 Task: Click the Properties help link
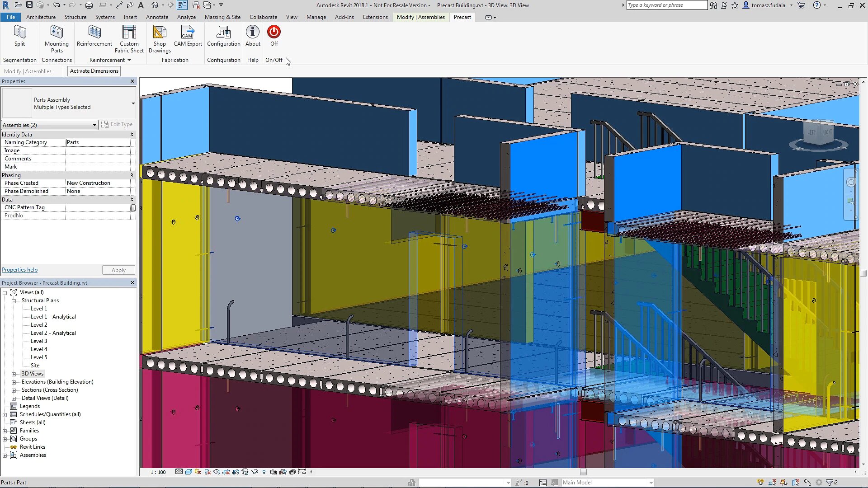point(19,269)
